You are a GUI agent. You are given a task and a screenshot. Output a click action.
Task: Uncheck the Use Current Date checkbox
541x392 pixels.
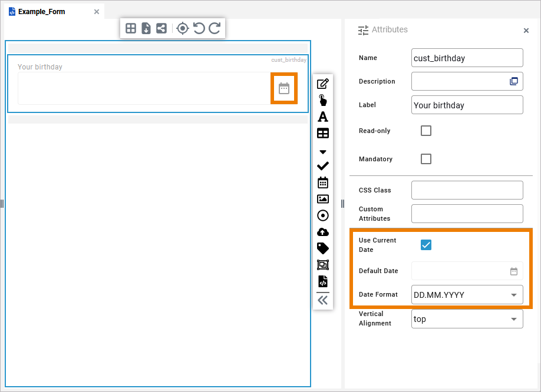click(426, 245)
